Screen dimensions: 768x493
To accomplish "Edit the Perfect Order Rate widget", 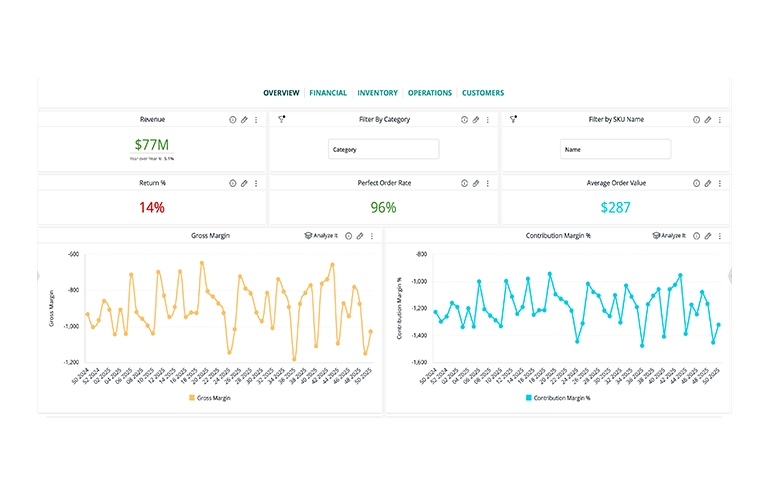I will pyautogui.click(x=476, y=184).
